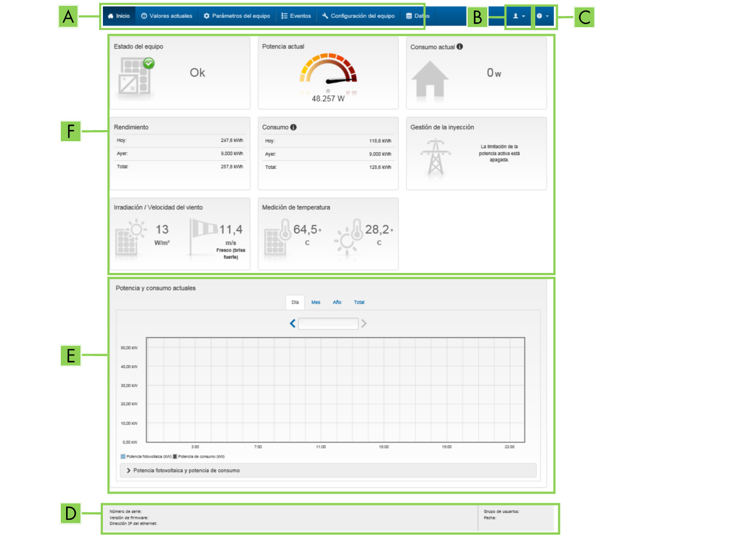Click the Eventos list icon

coord(285,16)
